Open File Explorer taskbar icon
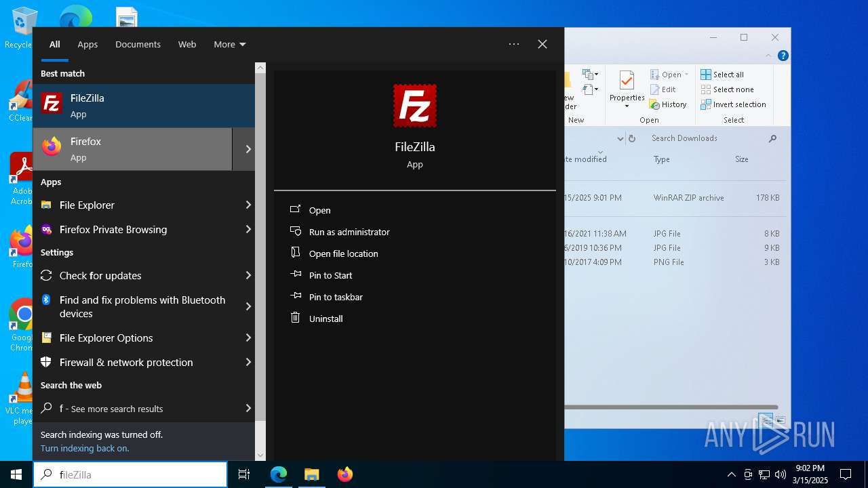868x488 pixels. [x=311, y=474]
